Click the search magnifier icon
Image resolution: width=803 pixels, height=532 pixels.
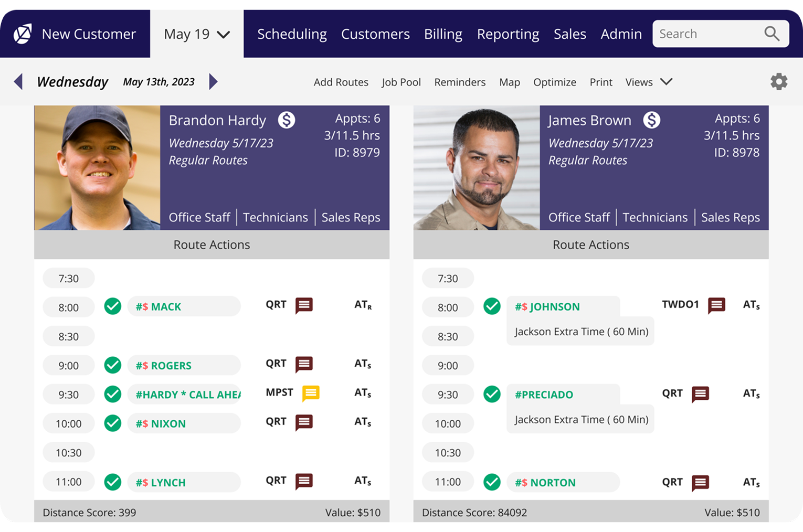click(772, 34)
